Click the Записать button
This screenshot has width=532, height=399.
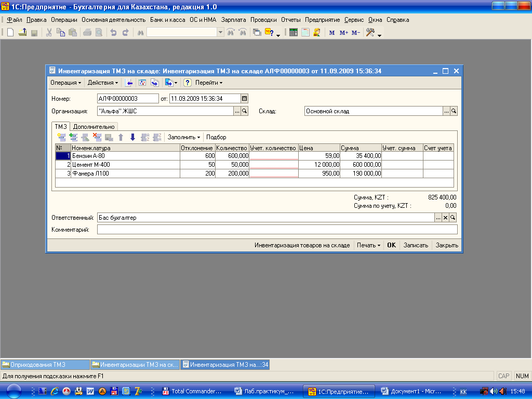click(x=416, y=245)
